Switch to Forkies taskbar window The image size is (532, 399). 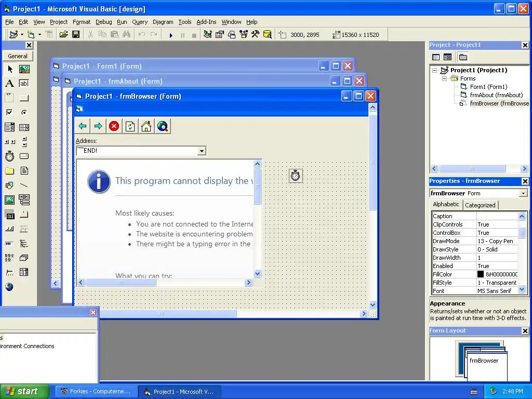pyautogui.click(x=96, y=391)
